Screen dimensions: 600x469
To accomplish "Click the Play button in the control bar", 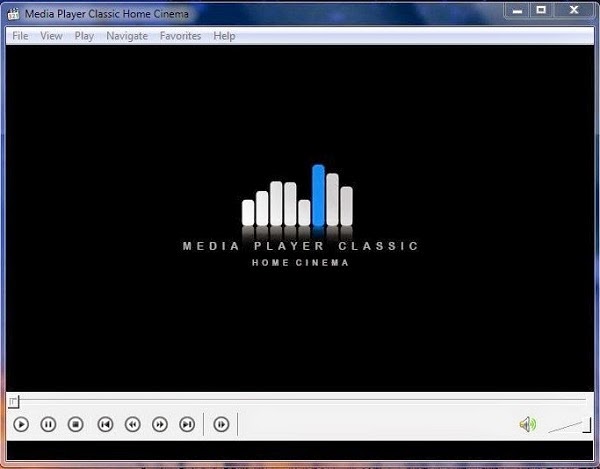I will (21, 424).
